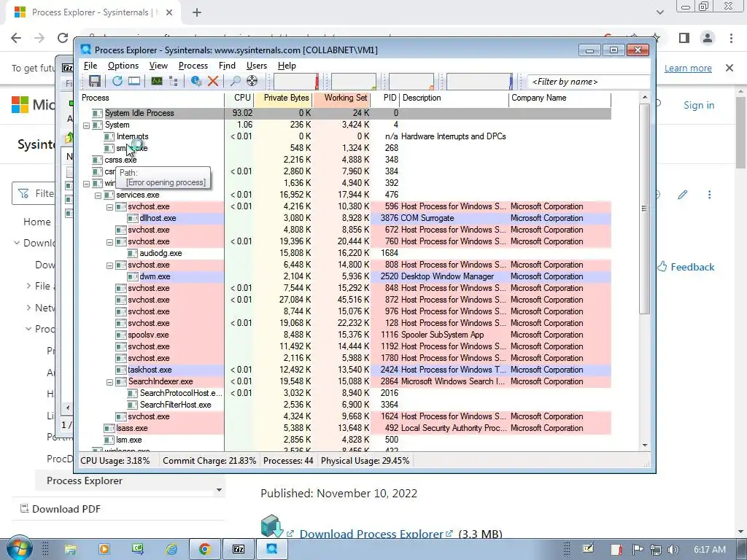Viewport: 747px width, 560px height.
Task: Open the File menu
Action: click(90, 66)
